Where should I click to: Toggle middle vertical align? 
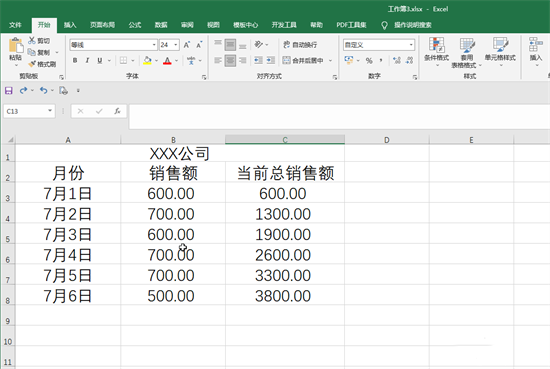tap(230, 45)
